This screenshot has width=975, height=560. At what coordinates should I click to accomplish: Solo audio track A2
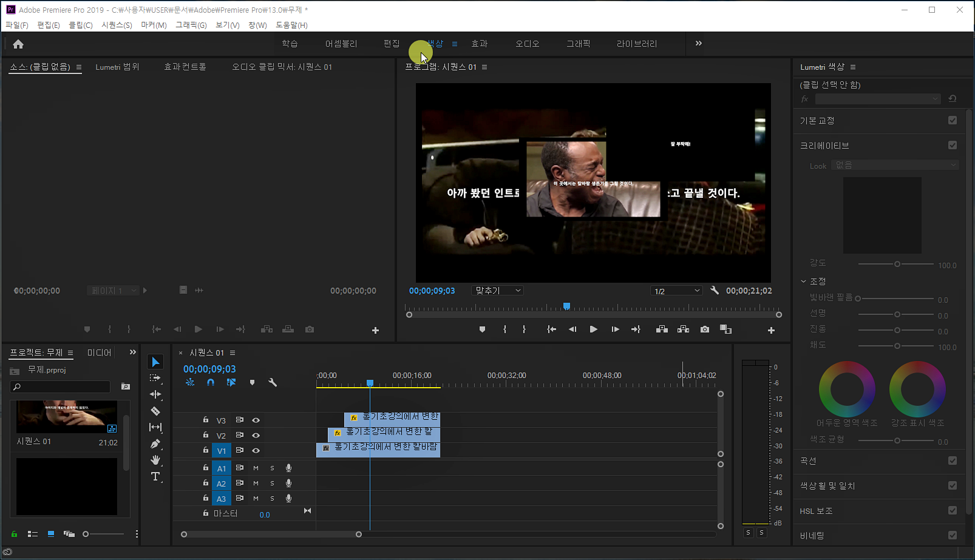(x=272, y=484)
